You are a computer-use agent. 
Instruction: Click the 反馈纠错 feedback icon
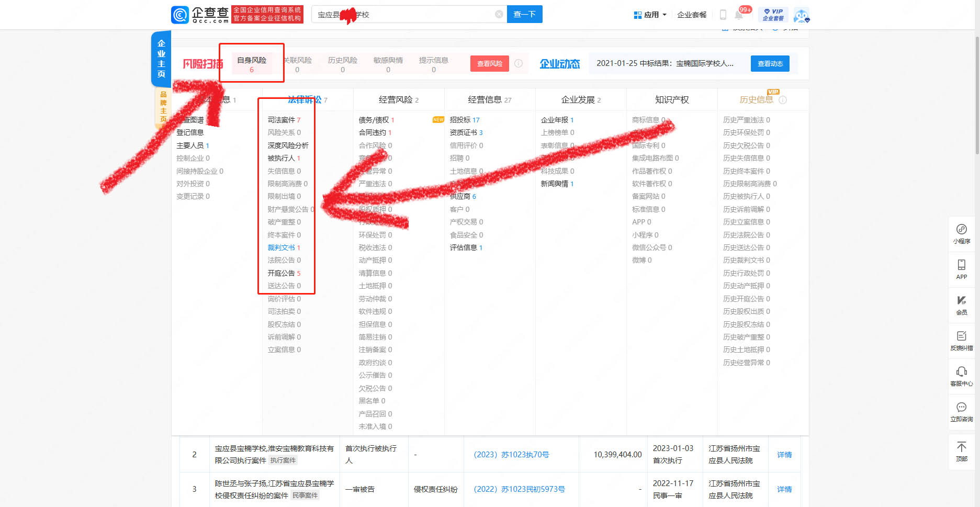point(961,340)
